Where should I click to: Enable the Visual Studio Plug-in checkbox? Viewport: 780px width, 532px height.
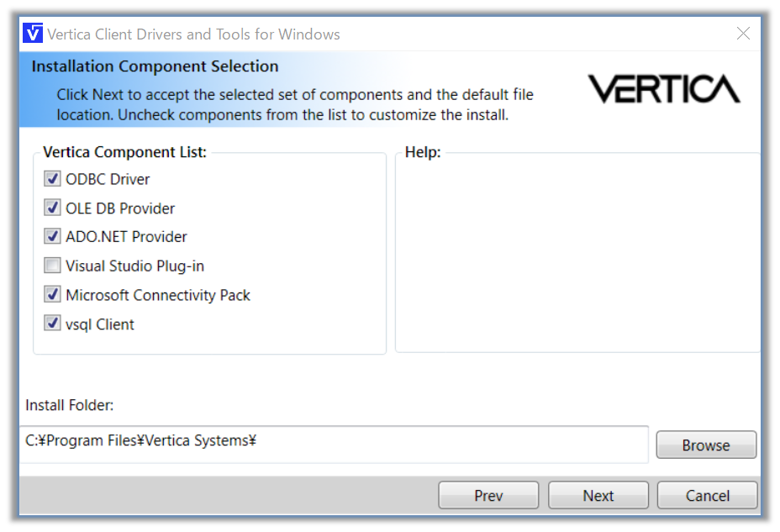pos(52,266)
